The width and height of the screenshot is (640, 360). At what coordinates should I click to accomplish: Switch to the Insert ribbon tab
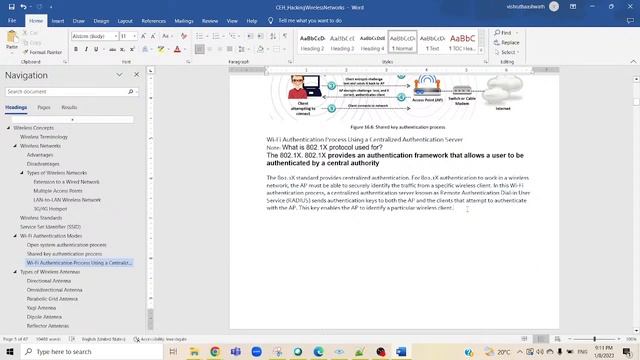tap(58, 21)
